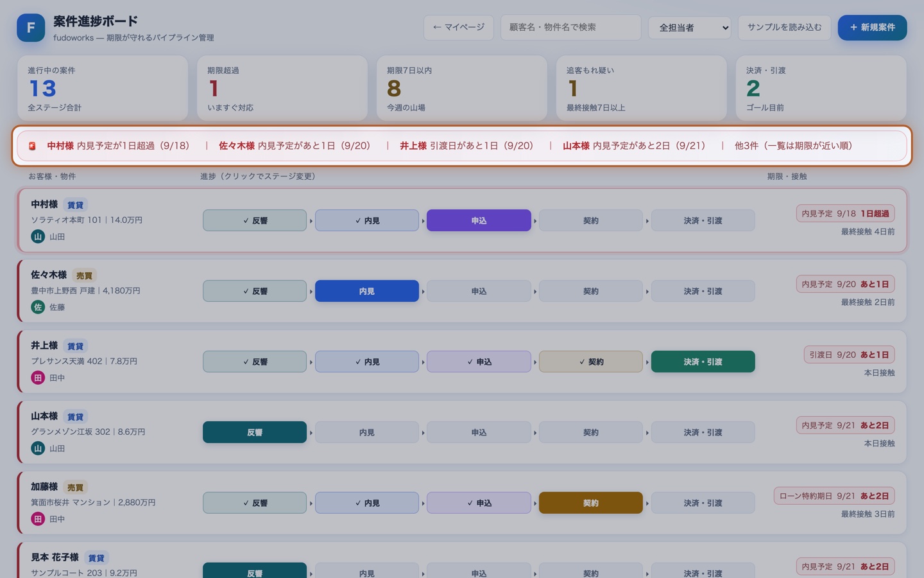924x578 pixels.
Task: Set 佐々木様 stage to 反響
Action: click(x=255, y=291)
